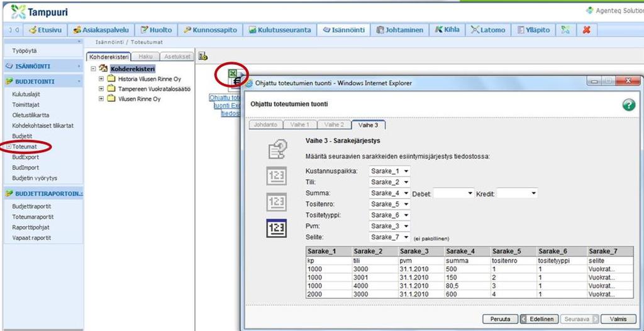Image resolution: width=644 pixels, height=331 pixels.
Task: Open Vapaat raportit in the sidebar
Action: coord(31,237)
